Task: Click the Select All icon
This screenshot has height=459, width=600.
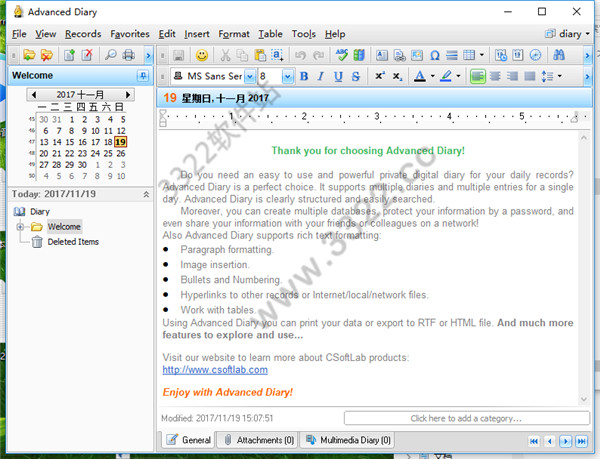Action: click(277, 55)
